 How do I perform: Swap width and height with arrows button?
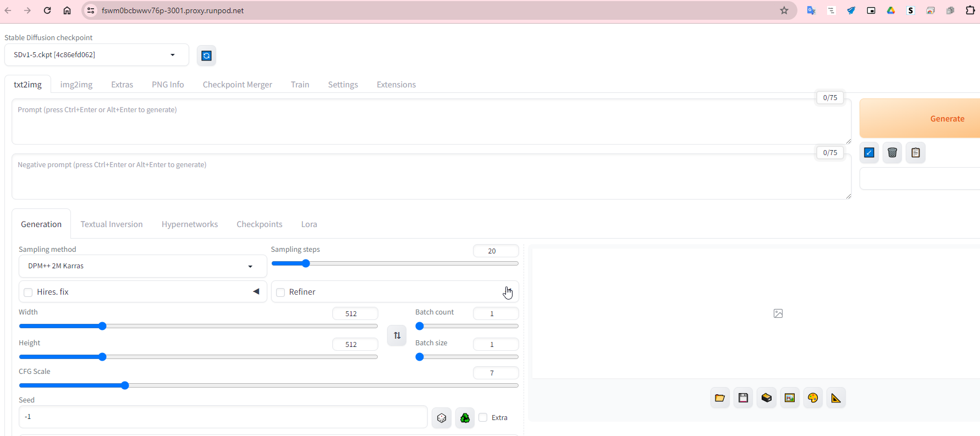coord(397,335)
